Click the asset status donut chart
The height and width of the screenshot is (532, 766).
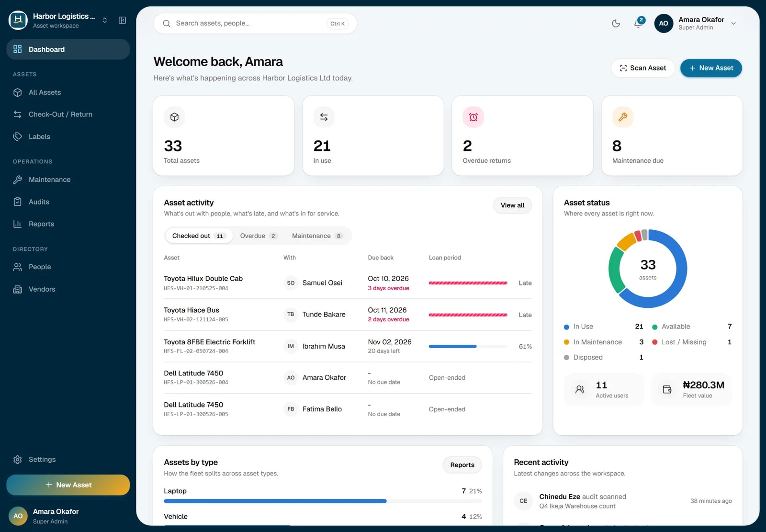[x=648, y=269]
